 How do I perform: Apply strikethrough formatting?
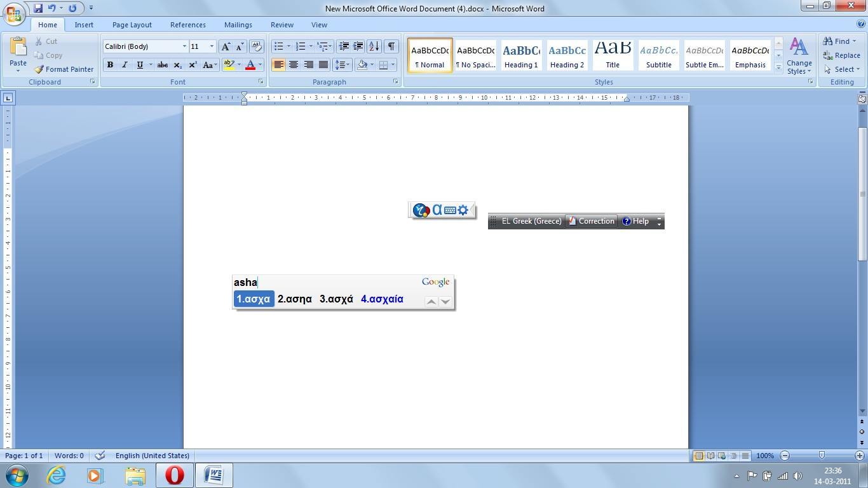click(163, 65)
